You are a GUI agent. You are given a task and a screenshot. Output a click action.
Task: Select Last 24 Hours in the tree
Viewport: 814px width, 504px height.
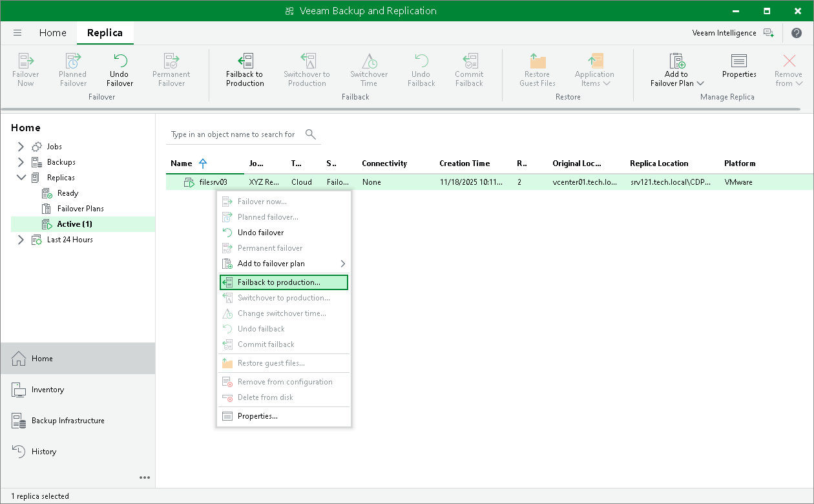coord(70,240)
